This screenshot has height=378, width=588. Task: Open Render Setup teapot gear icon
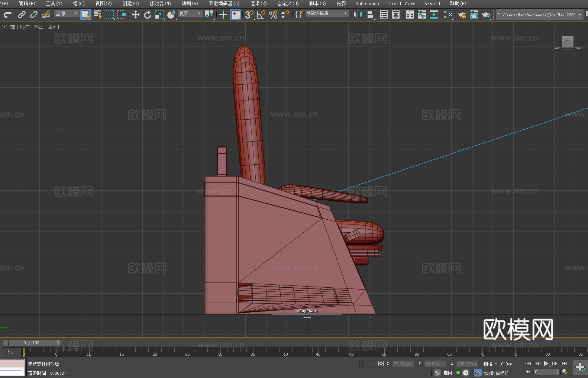pos(462,14)
